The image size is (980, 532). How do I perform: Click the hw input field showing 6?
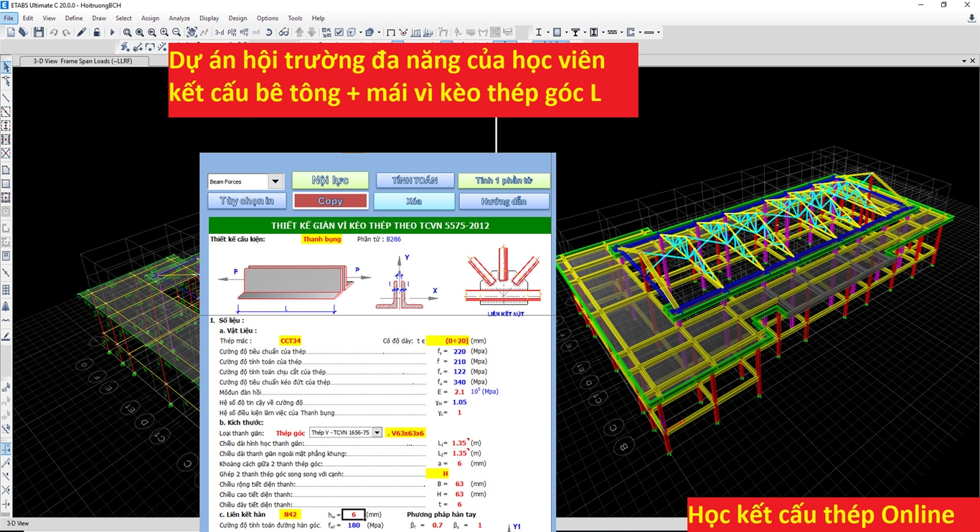coord(354,514)
